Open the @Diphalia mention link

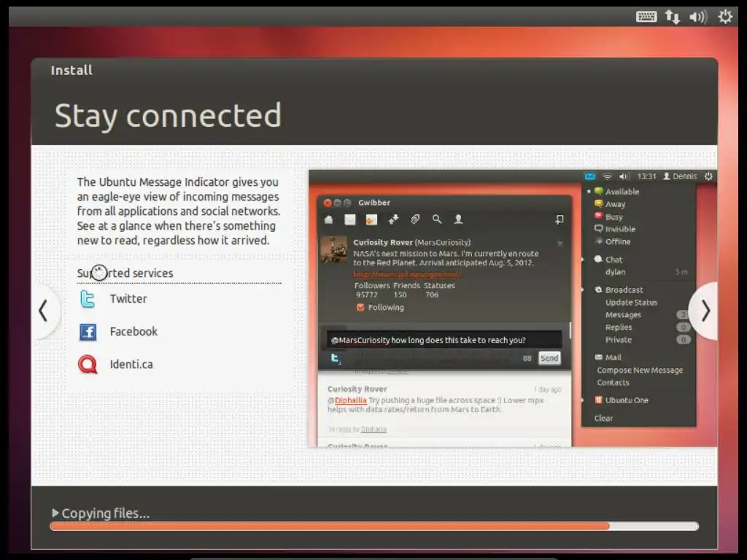coord(350,400)
